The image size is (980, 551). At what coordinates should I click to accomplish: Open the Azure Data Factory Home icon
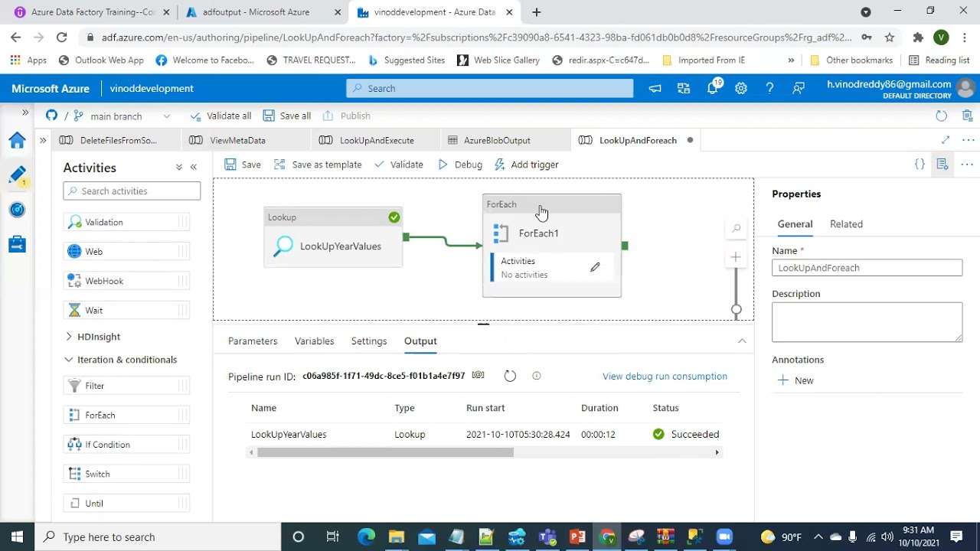17,141
